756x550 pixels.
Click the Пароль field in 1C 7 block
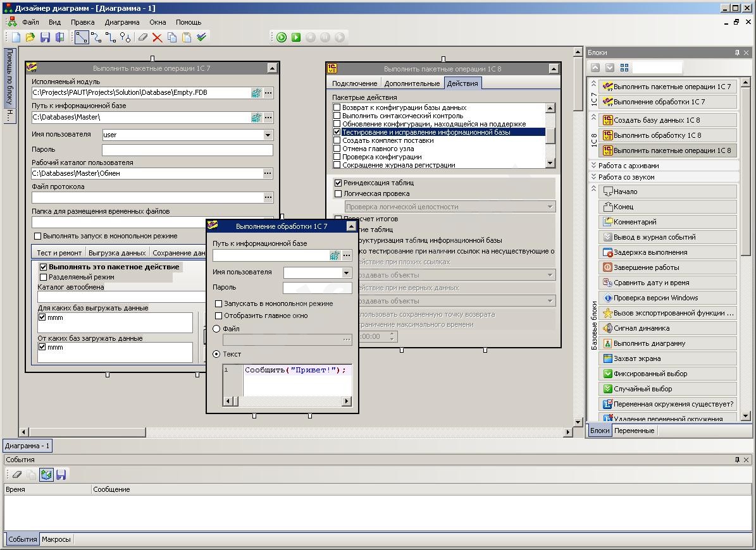(x=187, y=150)
